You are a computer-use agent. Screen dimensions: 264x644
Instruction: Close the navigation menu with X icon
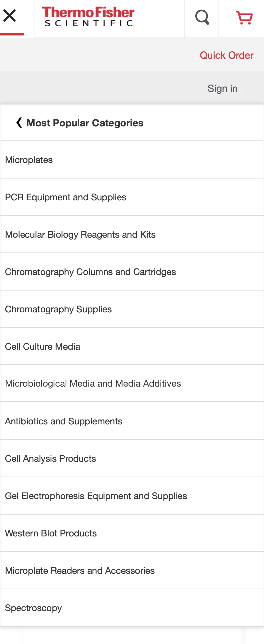click(10, 16)
